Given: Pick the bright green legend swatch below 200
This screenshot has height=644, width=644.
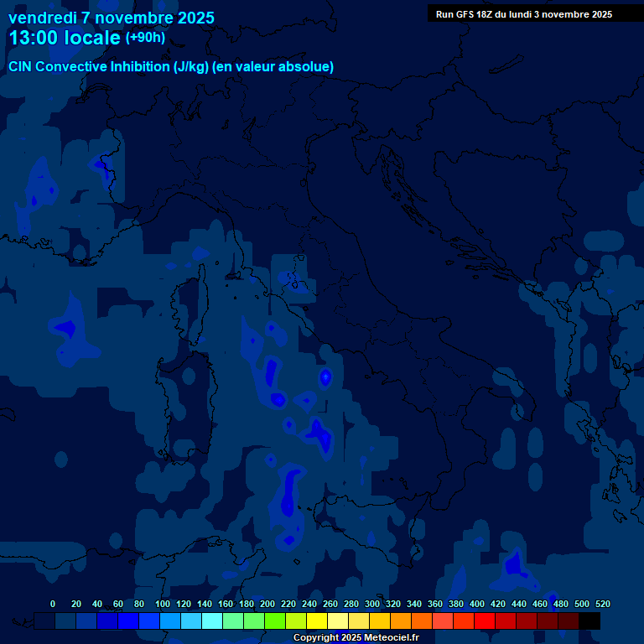Looking at the screenshot, I should tap(275, 621).
